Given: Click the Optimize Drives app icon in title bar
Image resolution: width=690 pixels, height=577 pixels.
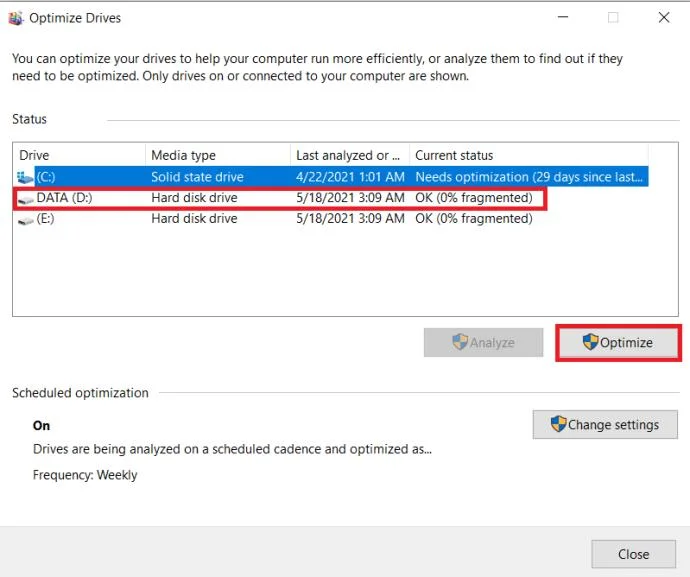Looking at the screenshot, I should [15, 18].
